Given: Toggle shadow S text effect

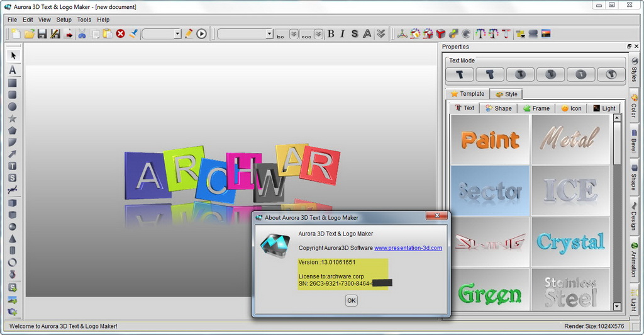Looking at the screenshot, I should pyautogui.click(x=355, y=34).
